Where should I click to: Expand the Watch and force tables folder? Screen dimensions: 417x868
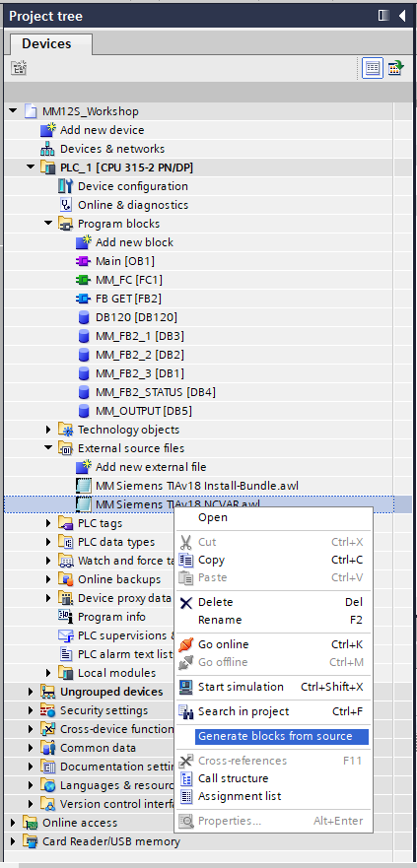[48, 561]
